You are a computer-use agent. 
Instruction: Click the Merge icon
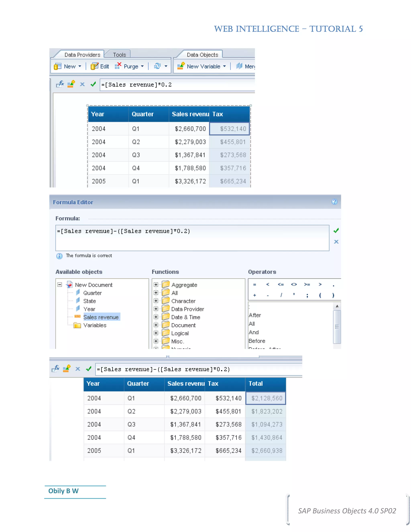pyautogui.click(x=239, y=66)
